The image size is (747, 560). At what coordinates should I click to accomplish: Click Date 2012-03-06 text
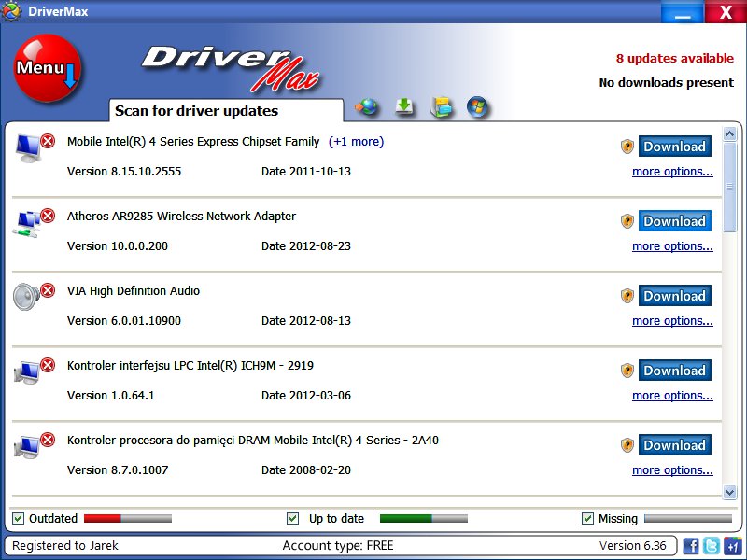(x=306, y=396)
